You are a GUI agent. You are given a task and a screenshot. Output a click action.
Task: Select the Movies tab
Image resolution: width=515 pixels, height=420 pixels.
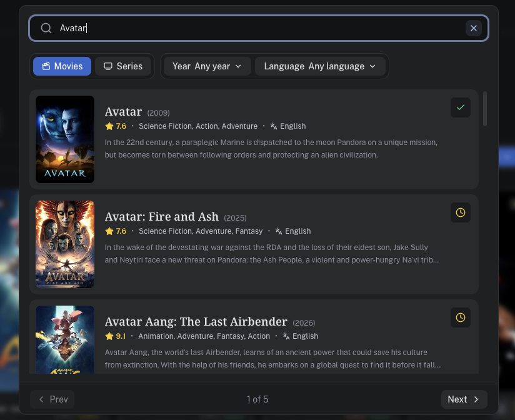(62, 66)
